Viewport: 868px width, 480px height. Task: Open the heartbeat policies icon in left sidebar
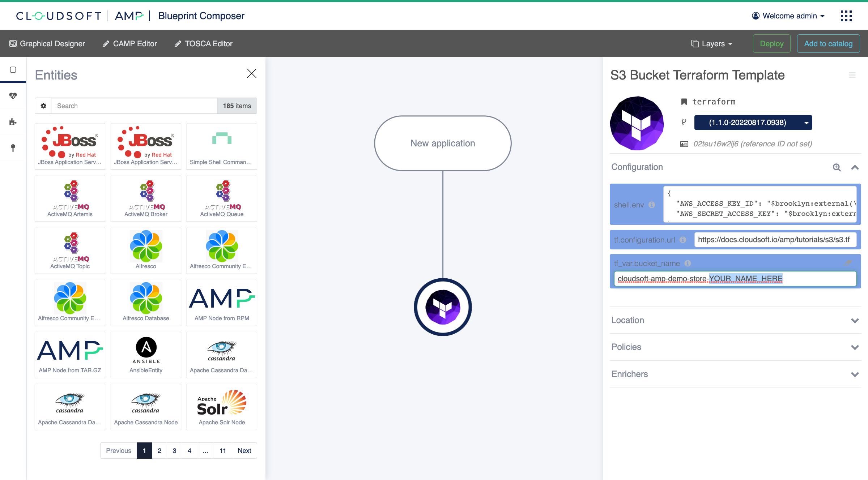(x=13, y=96)
